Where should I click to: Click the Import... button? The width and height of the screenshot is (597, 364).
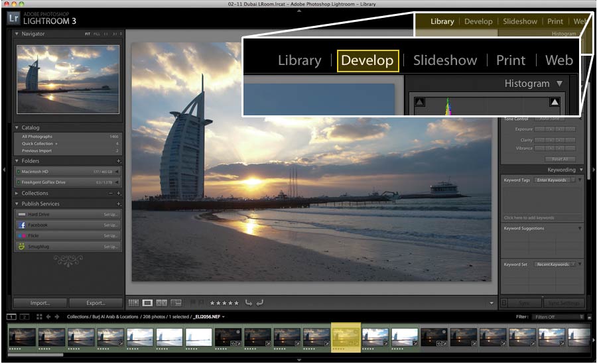(40, 303)
